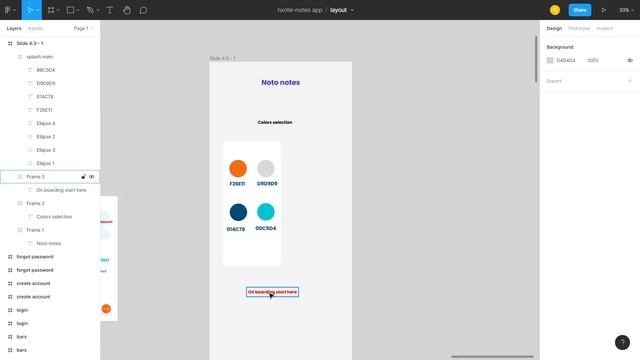Open Frame tool options dropdown arrow
Viewport: 640px width, 360px height.
[58, 10]
